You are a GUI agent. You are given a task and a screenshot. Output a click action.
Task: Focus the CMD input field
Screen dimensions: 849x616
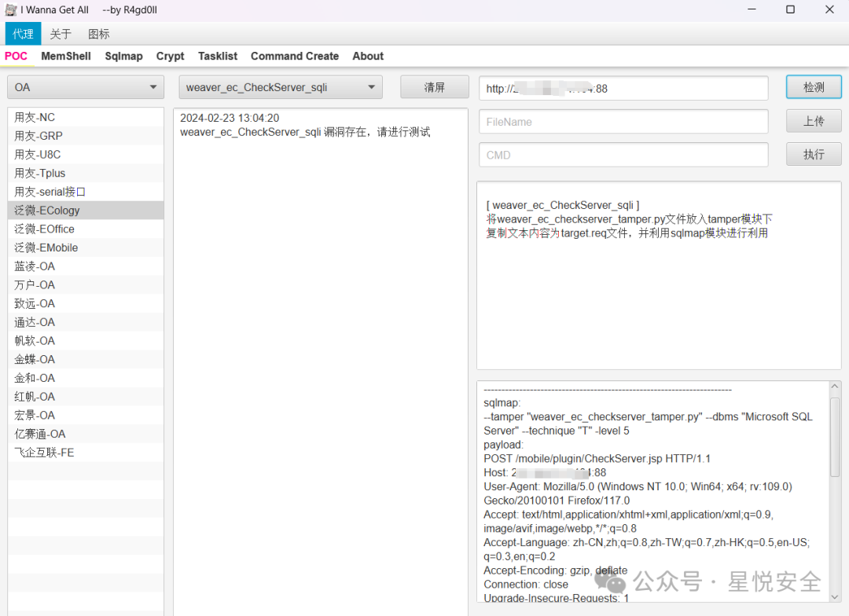coord(623,155)
